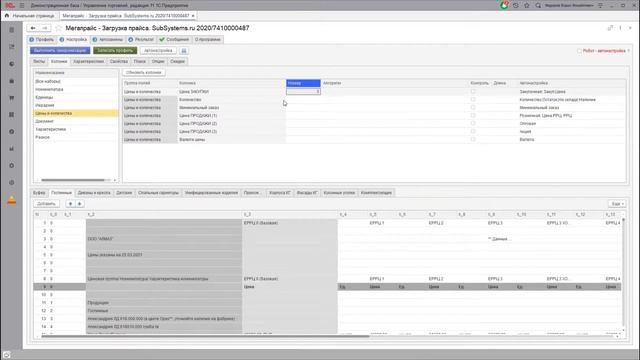Switch to the Профиль tab
The image size is (640, 360).
pos(41,40)
